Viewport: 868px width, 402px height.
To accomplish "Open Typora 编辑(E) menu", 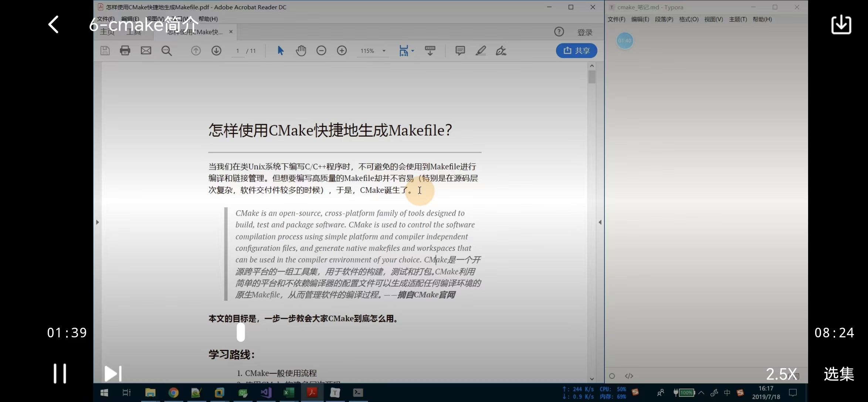I will 640,19.
